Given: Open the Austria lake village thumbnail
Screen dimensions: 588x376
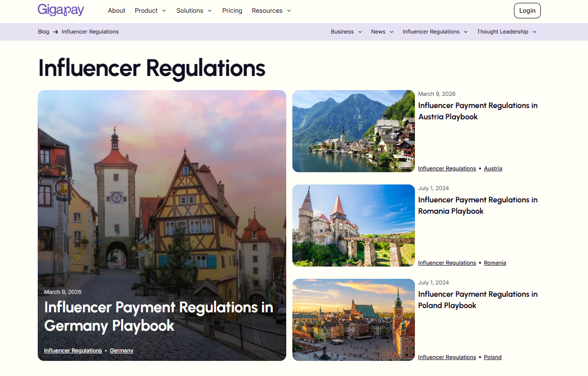Looking at the screenshot, I should 354,131.
